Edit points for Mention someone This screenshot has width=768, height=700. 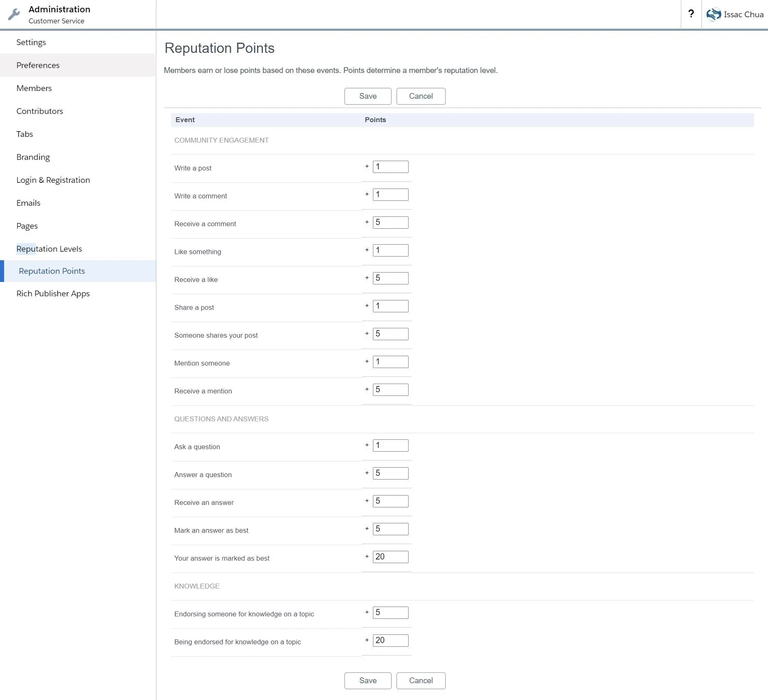tap(391, 362)
